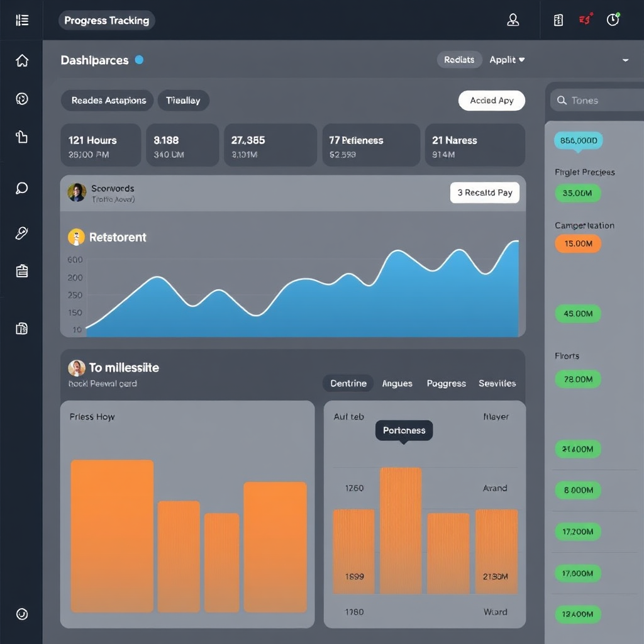Open the Home icon in sidebar

(22, 60)
